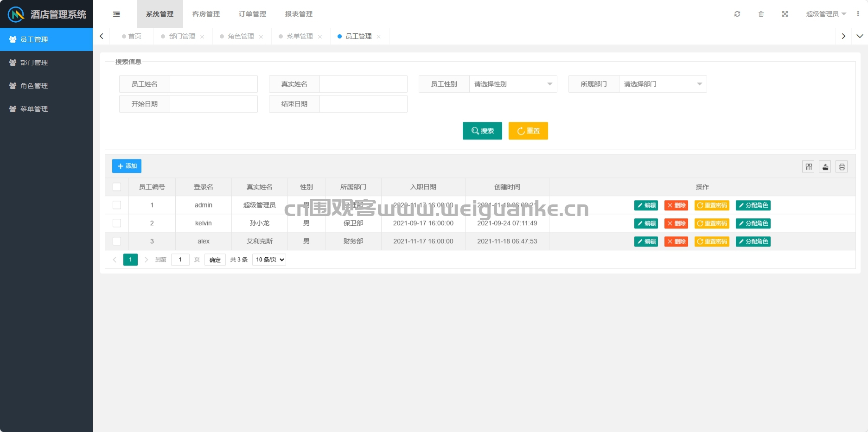This screenshot has width=868, height=432.
Task: Switch to the 客房管理 top menu
Action: coord(206,14)
